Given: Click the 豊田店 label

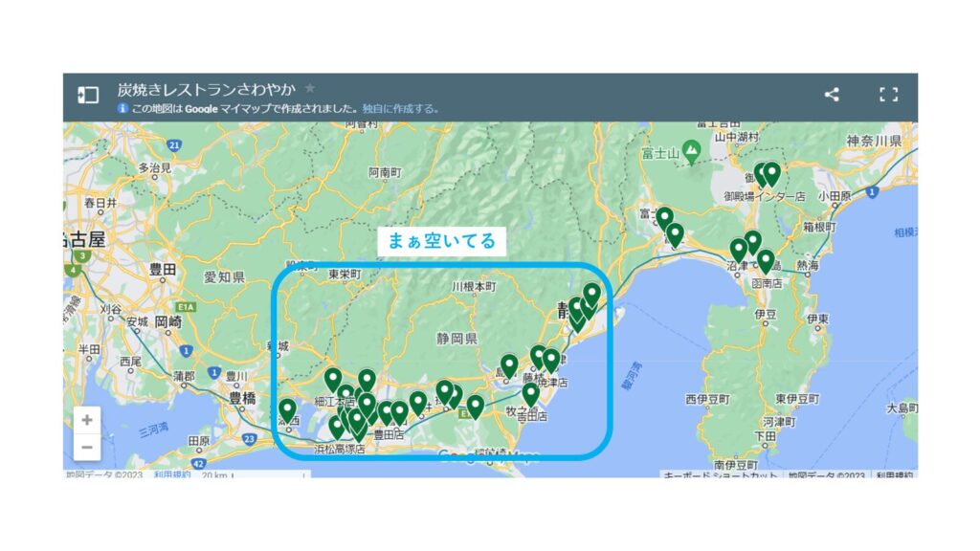Looking at the screenshot, I should pos(389,434).
